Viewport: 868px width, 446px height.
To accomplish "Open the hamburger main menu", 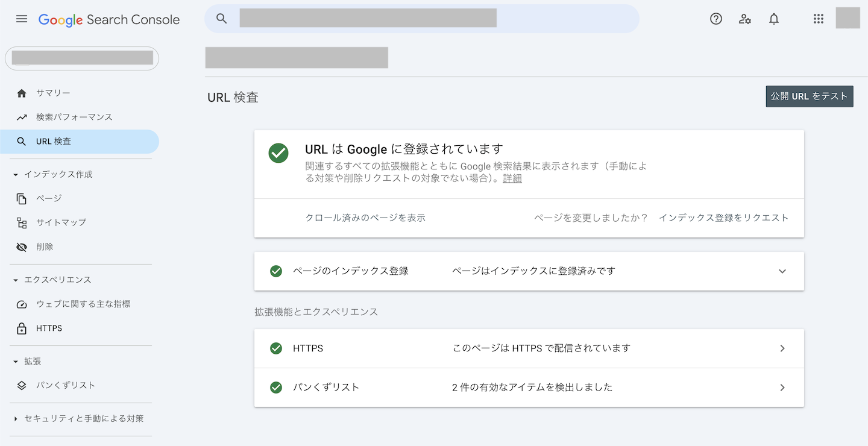I will click(x=22, y=19).
